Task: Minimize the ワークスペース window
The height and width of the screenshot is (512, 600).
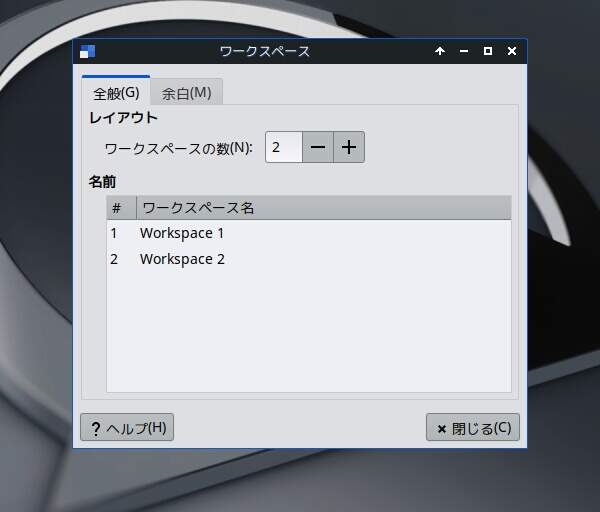Action: [464, 51]
